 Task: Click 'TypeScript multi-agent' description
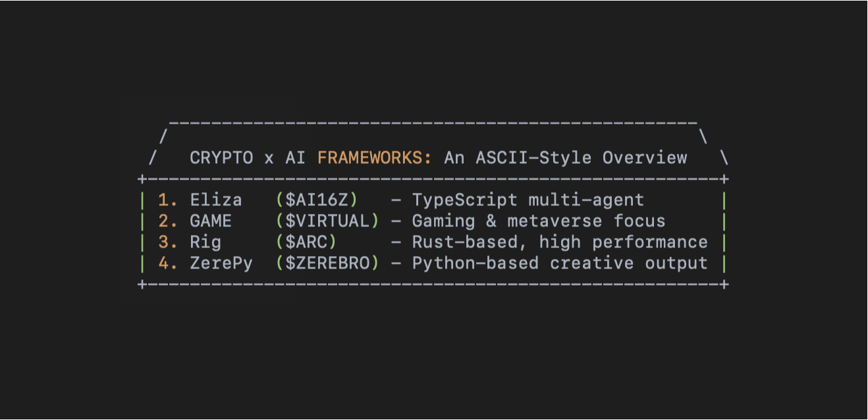528,201
